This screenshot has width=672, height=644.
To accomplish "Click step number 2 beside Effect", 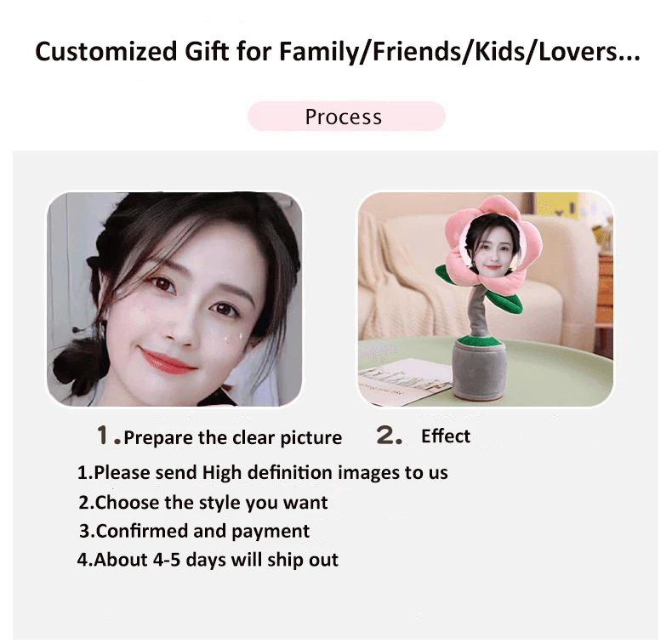I will tap(389, 436).
